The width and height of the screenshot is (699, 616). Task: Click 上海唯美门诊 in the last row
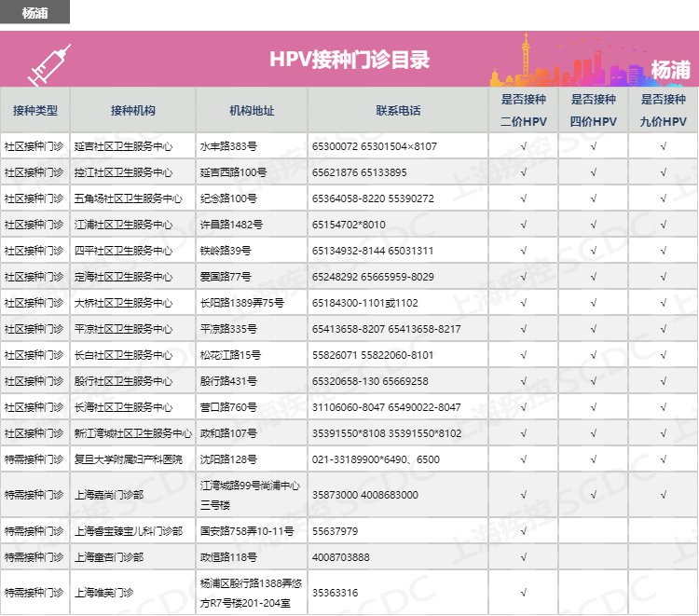click(x=104, y=592)
